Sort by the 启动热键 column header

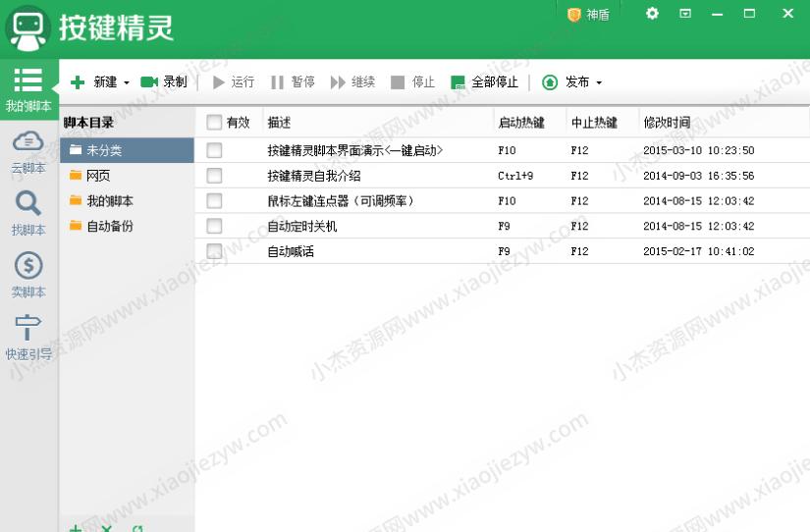click(521, 123)
